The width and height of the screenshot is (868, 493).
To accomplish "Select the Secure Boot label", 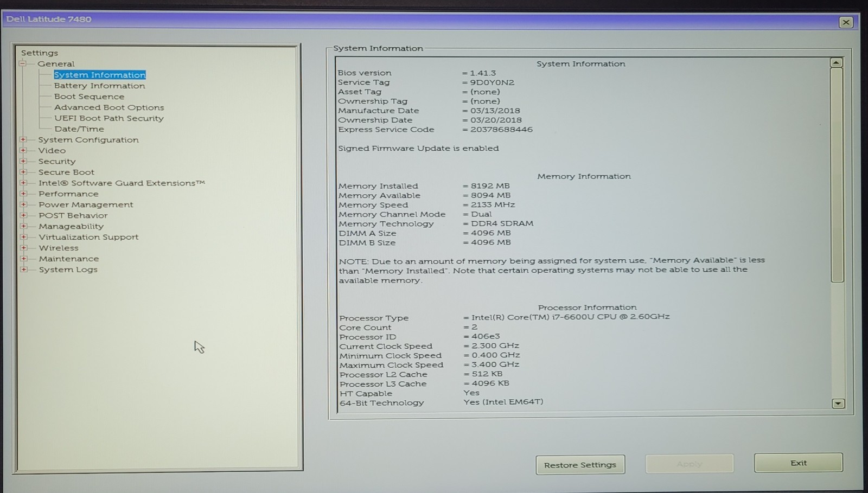I will pyautogui.click(x=66, y=172).
